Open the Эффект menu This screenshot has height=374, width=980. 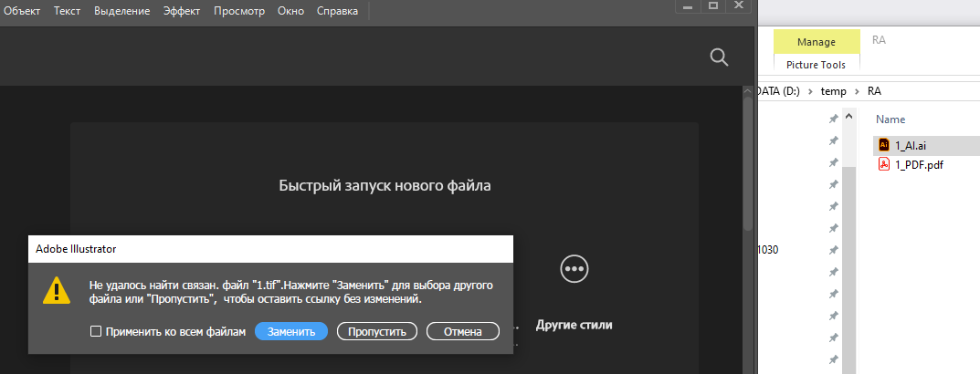tap(181, 11)
